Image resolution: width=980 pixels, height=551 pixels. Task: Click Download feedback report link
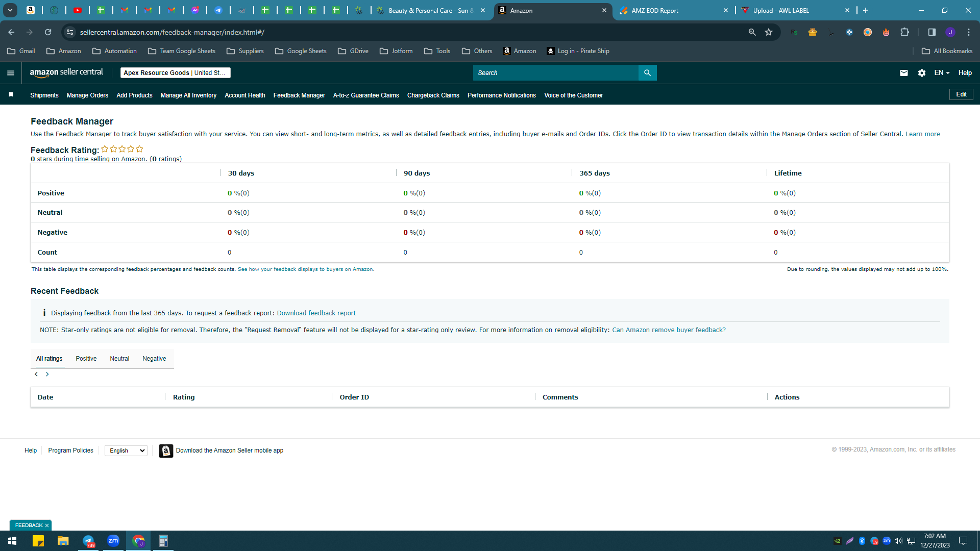pyautogui.click(x=316, y=313)
